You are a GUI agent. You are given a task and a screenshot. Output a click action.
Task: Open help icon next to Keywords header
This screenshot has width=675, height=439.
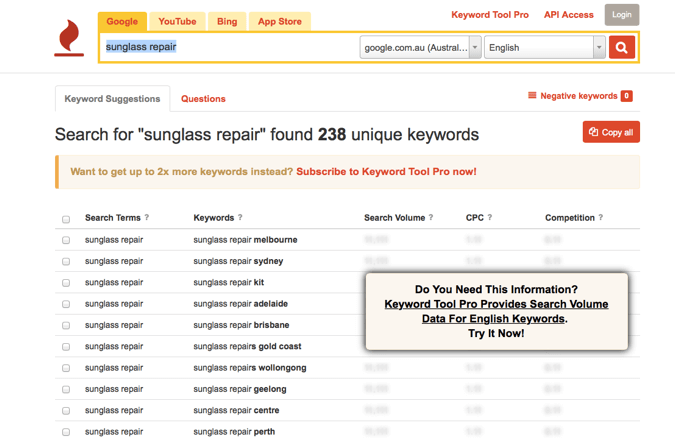[x=240, y=217]
